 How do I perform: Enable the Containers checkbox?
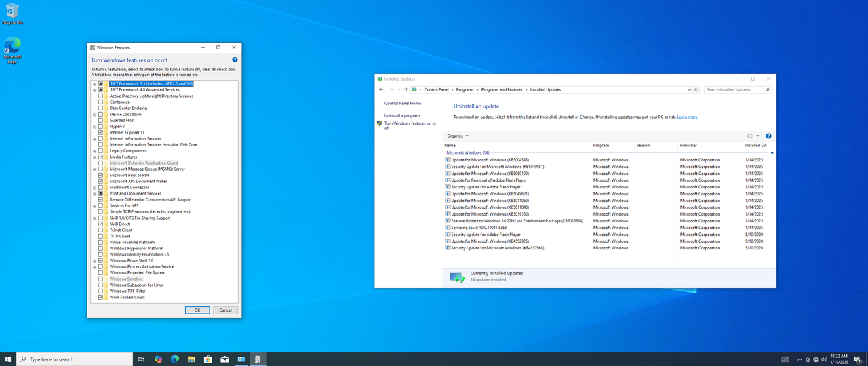tap(101, 102)
